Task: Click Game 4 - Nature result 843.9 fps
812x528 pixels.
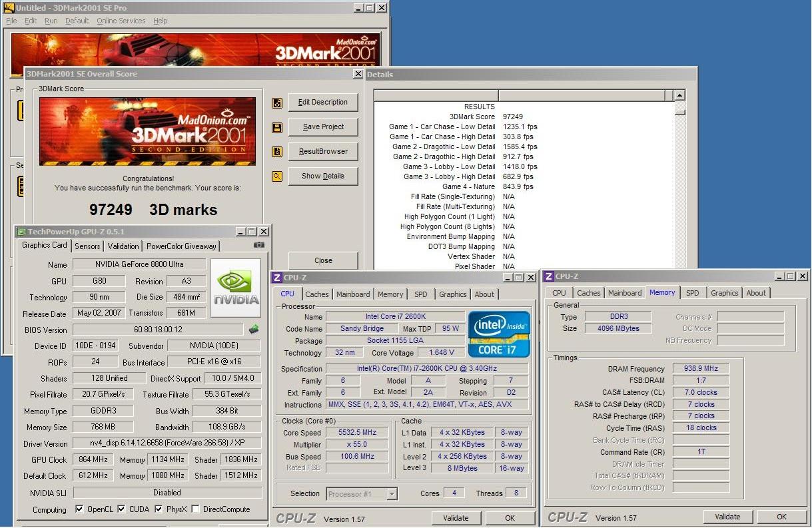Action: point(518,186)
